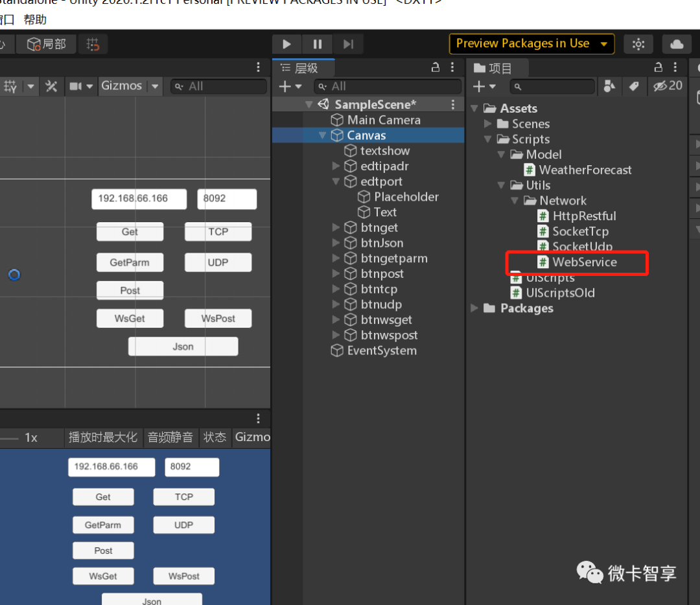
Task: Select the 层级 Hierarchy tab
Action: pos(305,68)
